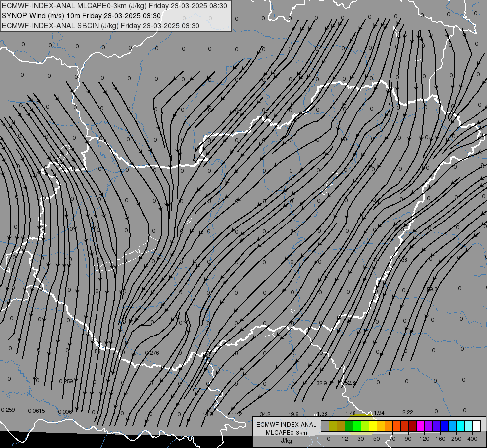487x448 pixels.
Task: Click the map value 1.48
Action: point(350,413)
